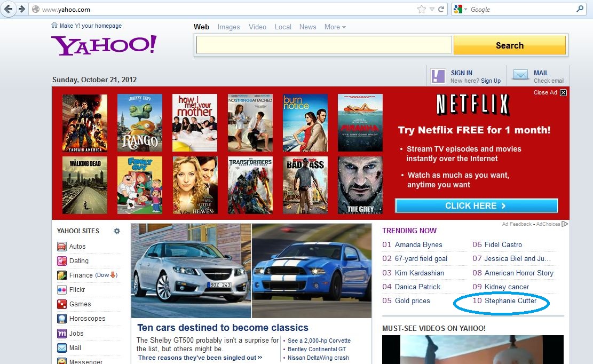Open trending topic Amanda Bynes
The image size is (593, 364).
point(418,244)
